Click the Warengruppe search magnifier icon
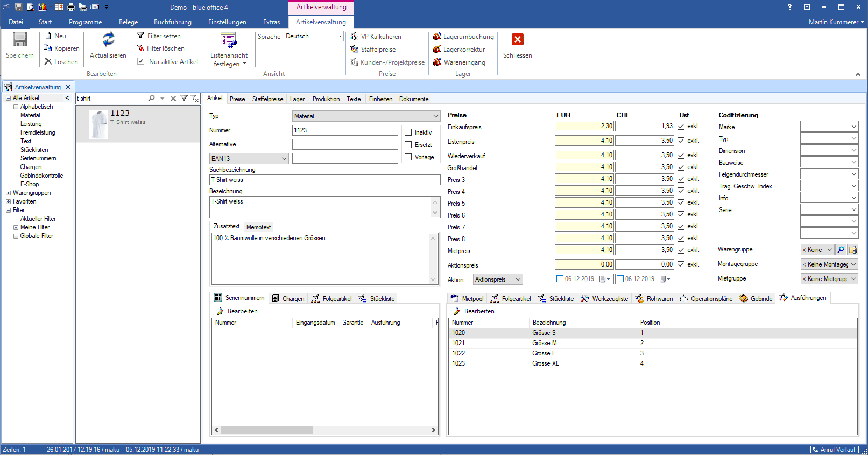Viewport: 868px width, 455px height. pyautogui.click(x=841, y=250)
